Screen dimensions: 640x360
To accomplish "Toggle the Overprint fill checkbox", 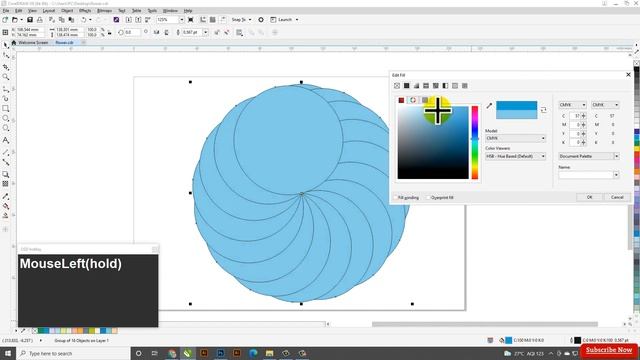I will click(x=428, y=198).
